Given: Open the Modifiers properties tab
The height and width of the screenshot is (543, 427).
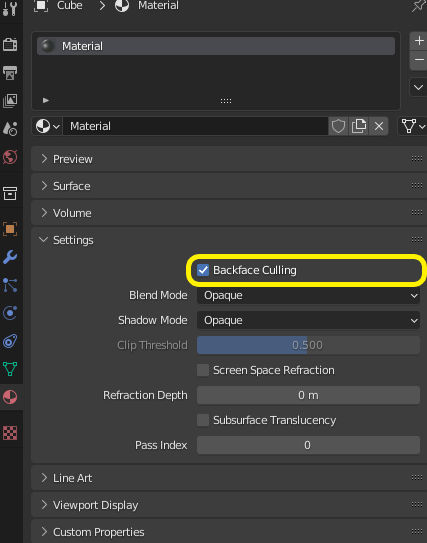Looking at the screenshot, I should (x=10, y=257).
